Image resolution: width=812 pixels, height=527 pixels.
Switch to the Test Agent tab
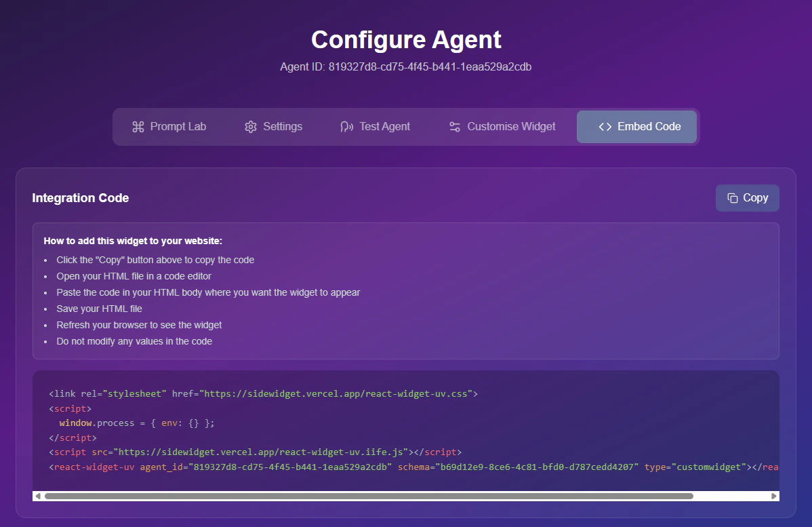click(x=375, y=126)
